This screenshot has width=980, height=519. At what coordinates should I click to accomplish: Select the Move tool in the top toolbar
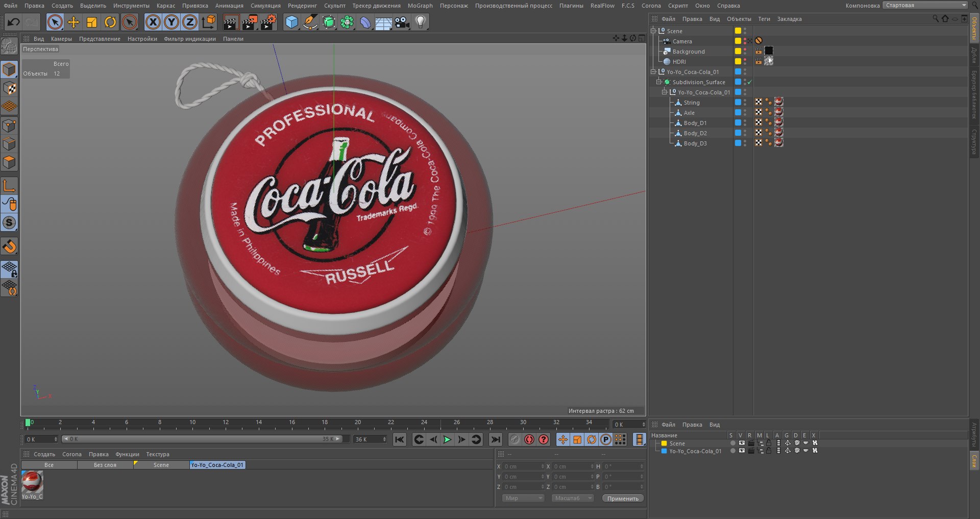[73, 22]
